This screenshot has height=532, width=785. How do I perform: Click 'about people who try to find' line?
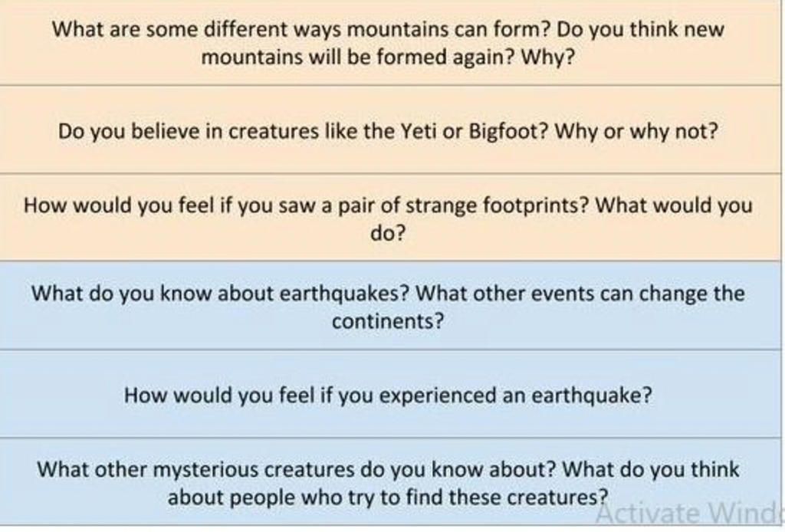(x=307, y=498)
